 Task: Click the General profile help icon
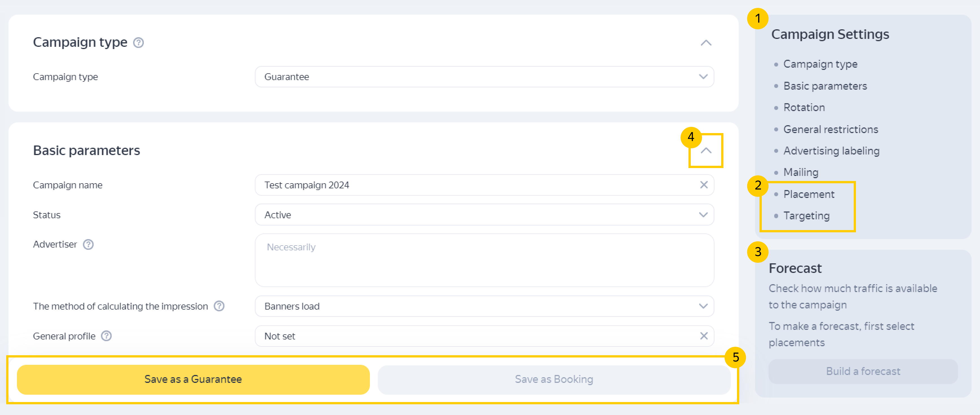(x=107, y=336)
